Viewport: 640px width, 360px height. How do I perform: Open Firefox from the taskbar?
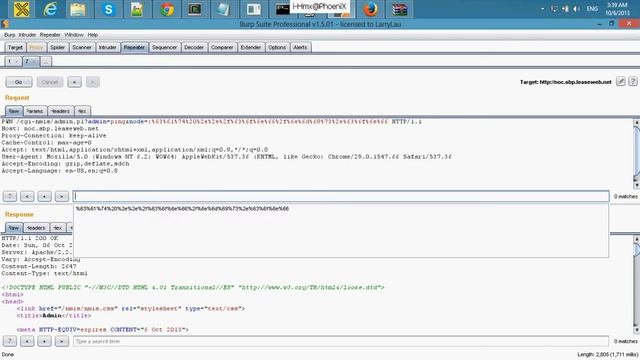(x=370, y=9)
